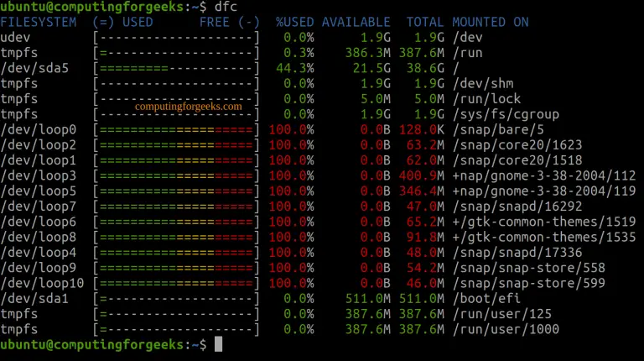
Task: Click the /dev/sda1 filesystem name
Action: click(x=34, y=299)
